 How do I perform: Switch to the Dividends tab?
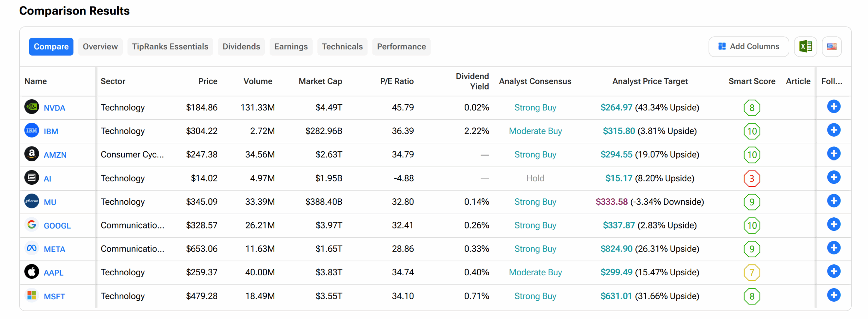[x=241, y=46]
